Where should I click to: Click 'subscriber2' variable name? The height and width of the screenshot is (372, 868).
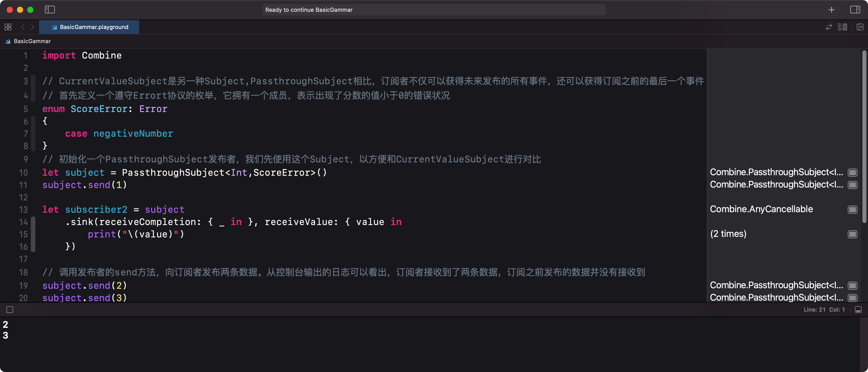point(96,209)
